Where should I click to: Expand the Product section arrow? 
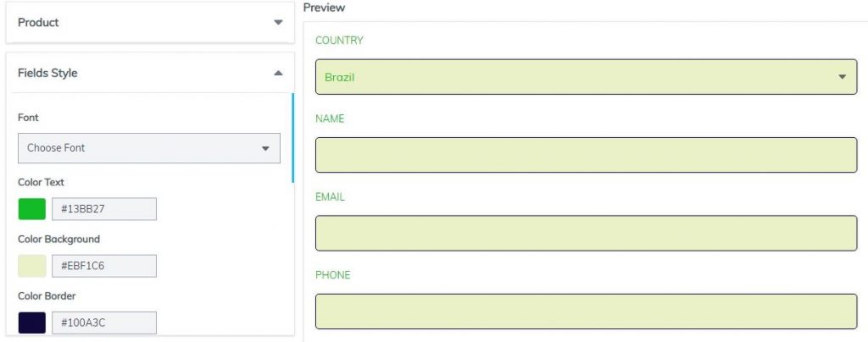coord(278,23)
